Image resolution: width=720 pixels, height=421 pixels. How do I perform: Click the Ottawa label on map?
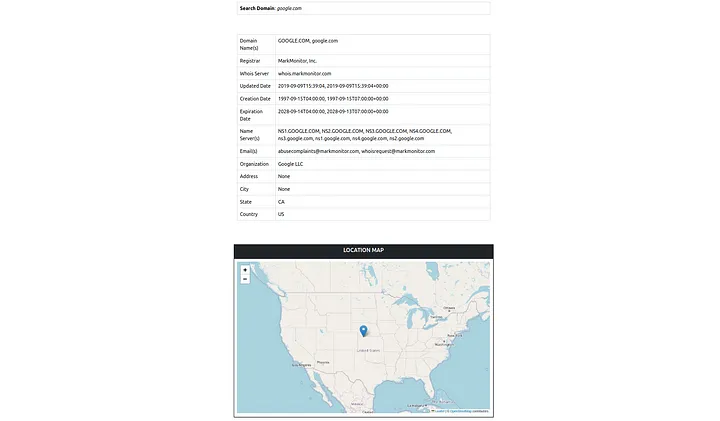click(449, 308)
